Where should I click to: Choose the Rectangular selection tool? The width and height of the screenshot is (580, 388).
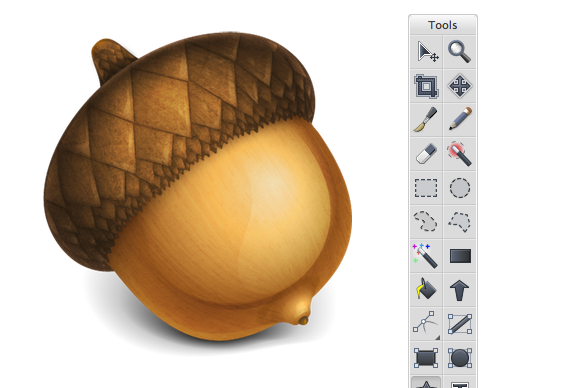click(426, 188)
